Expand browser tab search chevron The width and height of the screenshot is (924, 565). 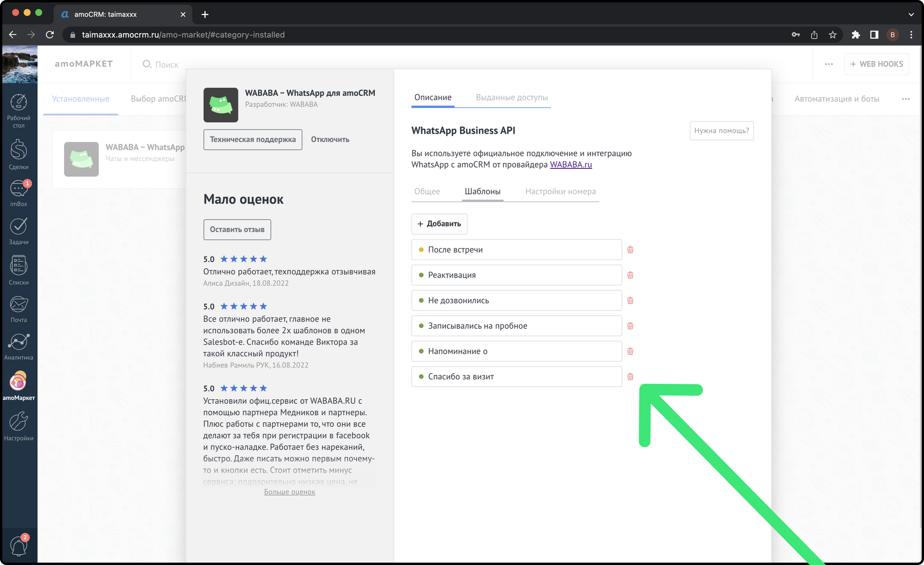911,14
